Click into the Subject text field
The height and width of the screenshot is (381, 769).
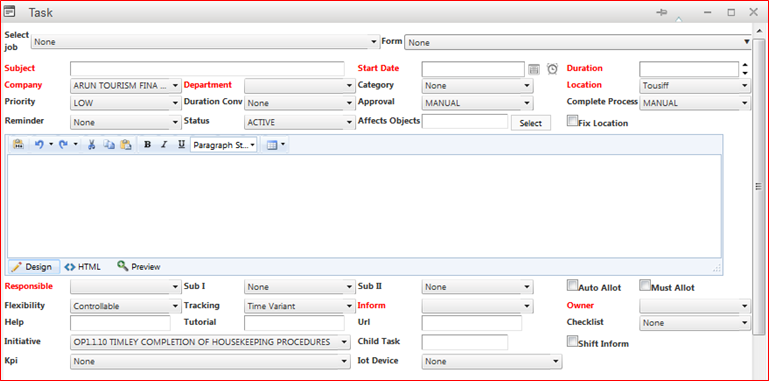[207, 69]
